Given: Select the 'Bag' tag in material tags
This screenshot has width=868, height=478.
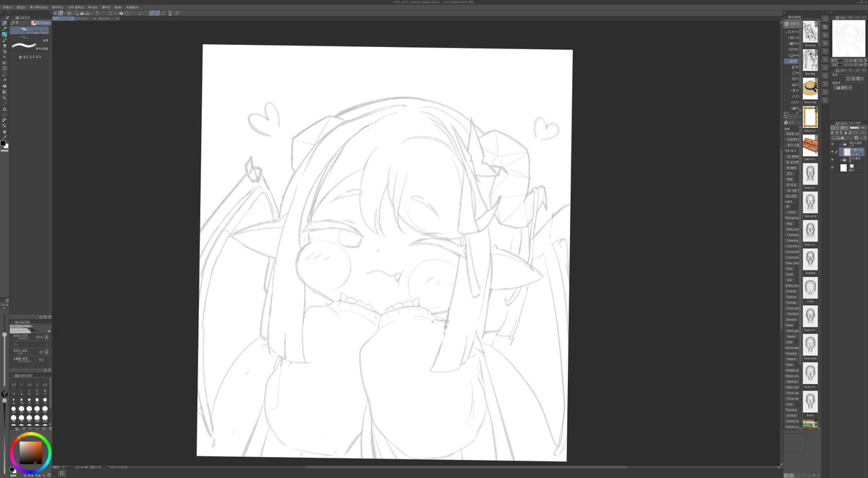Looking at the screenshot, I should click(x=788, y=224).
